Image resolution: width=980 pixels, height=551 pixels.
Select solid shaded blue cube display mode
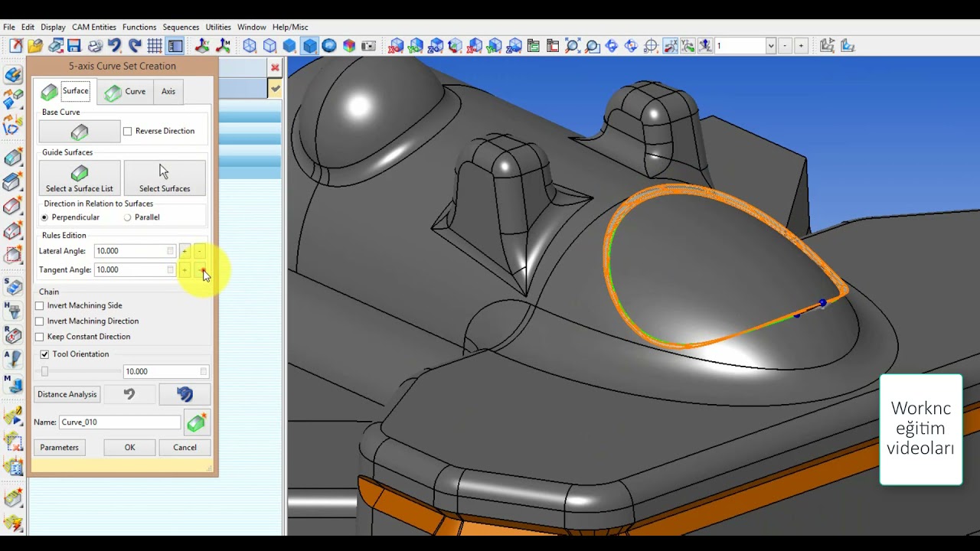tap(289, 46)
